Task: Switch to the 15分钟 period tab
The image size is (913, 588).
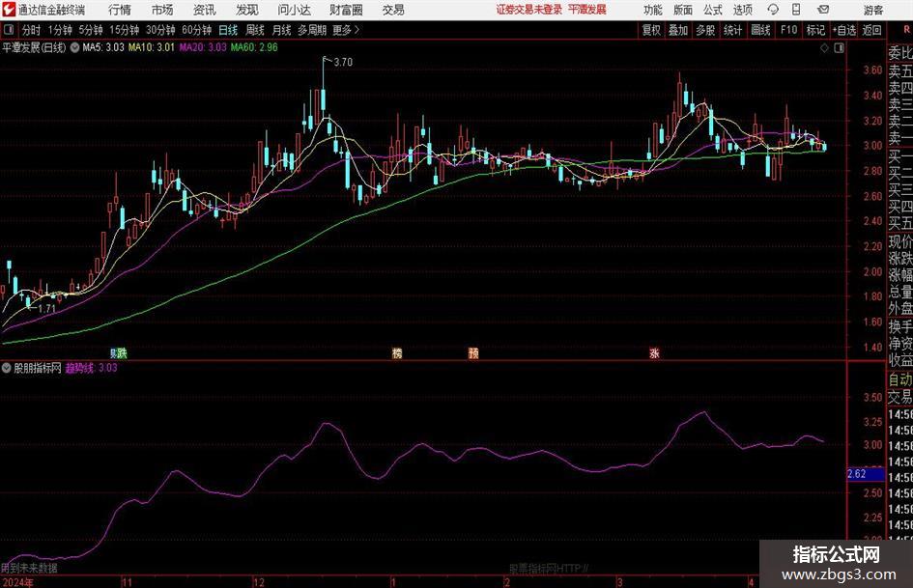Action: (124, 30)
